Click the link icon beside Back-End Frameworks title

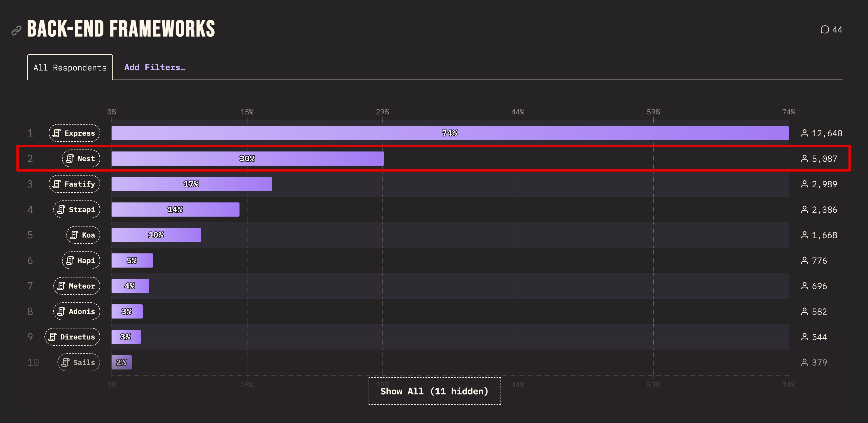click(16, 31)
